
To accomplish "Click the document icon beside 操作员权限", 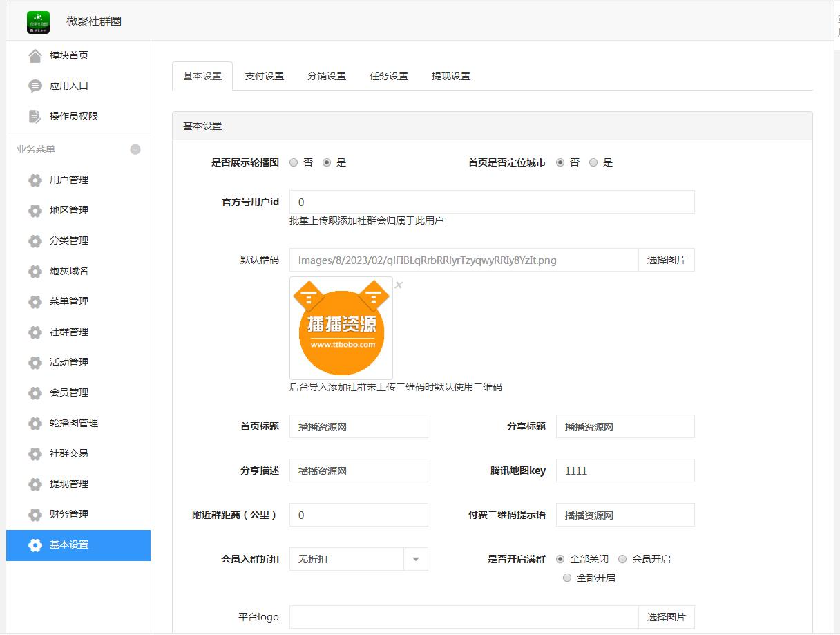I will point(35,116).
